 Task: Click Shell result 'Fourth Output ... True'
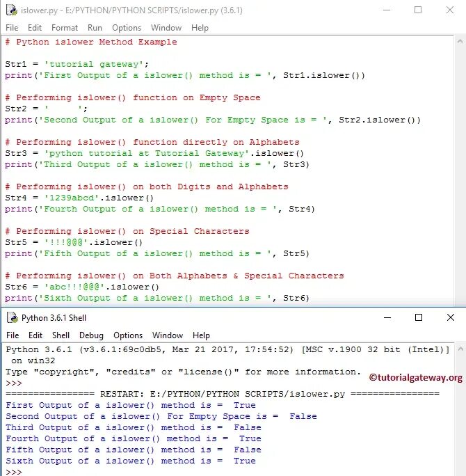click(x=134, y=438)
